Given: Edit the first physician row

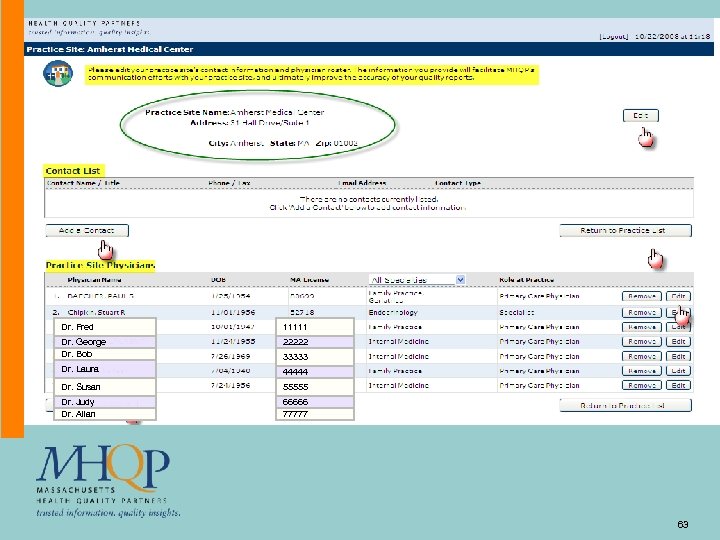Looking at the screenshot, I should (x=678, y=296).
